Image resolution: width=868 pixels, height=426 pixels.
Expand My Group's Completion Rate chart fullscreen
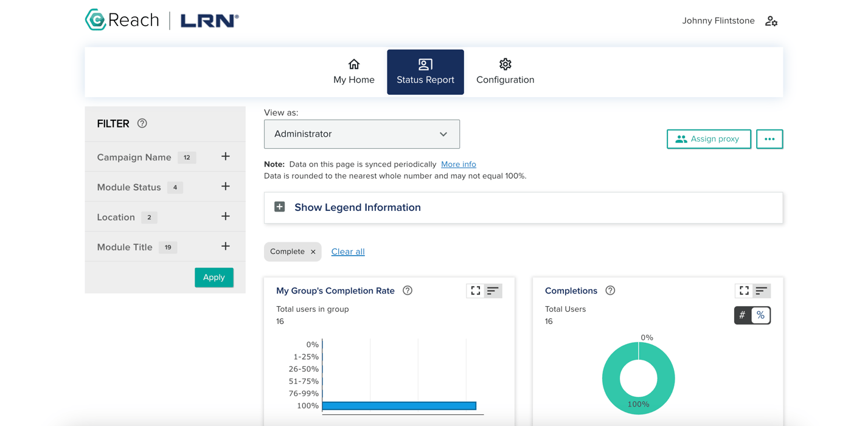tap(476, 291)
